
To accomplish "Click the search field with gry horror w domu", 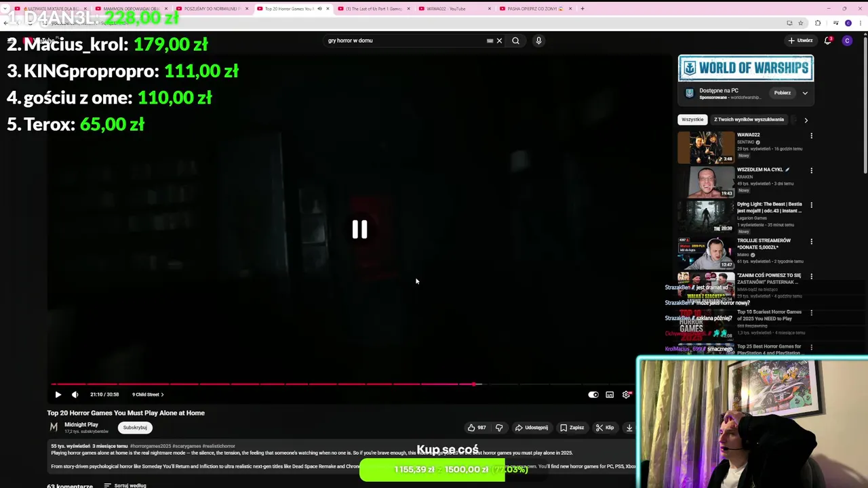I will (403, 41).
